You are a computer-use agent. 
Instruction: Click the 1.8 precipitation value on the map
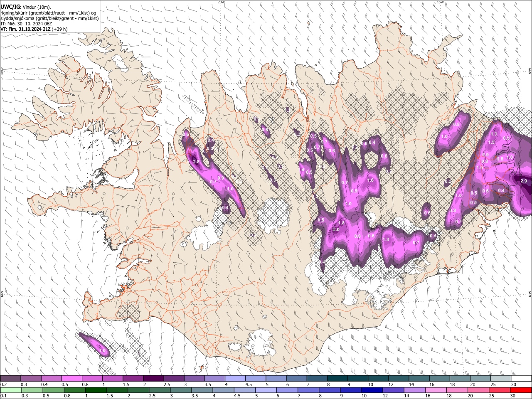[341, 223]
